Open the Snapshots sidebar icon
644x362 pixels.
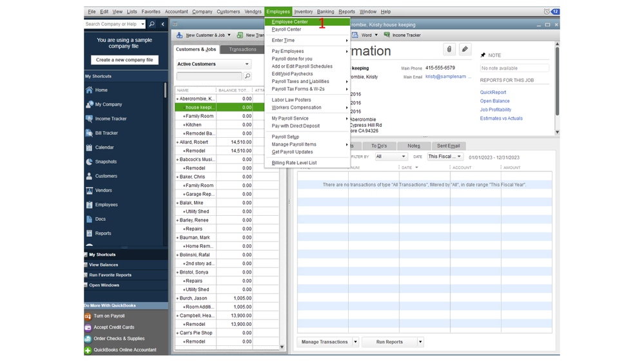[89, 162]
